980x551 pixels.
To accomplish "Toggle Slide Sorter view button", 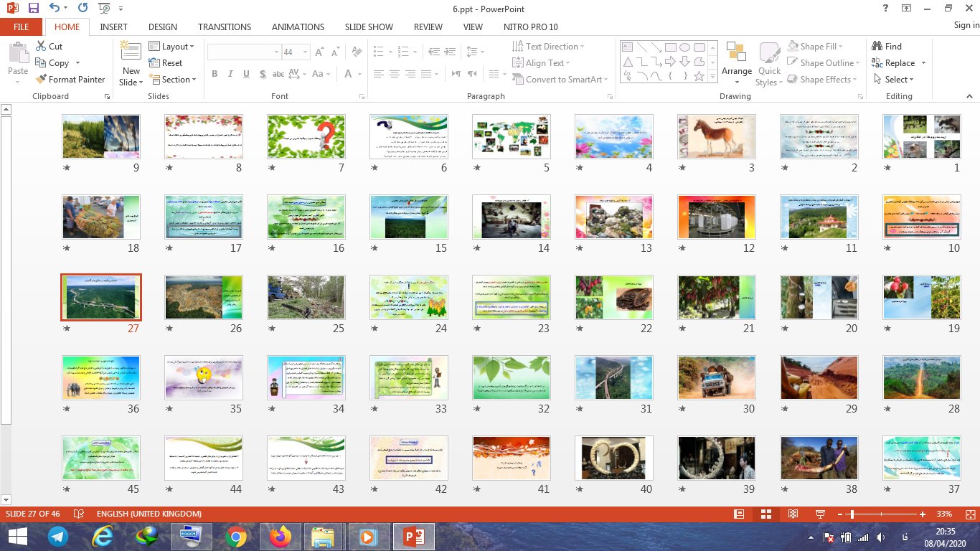I will coord(765,514).
